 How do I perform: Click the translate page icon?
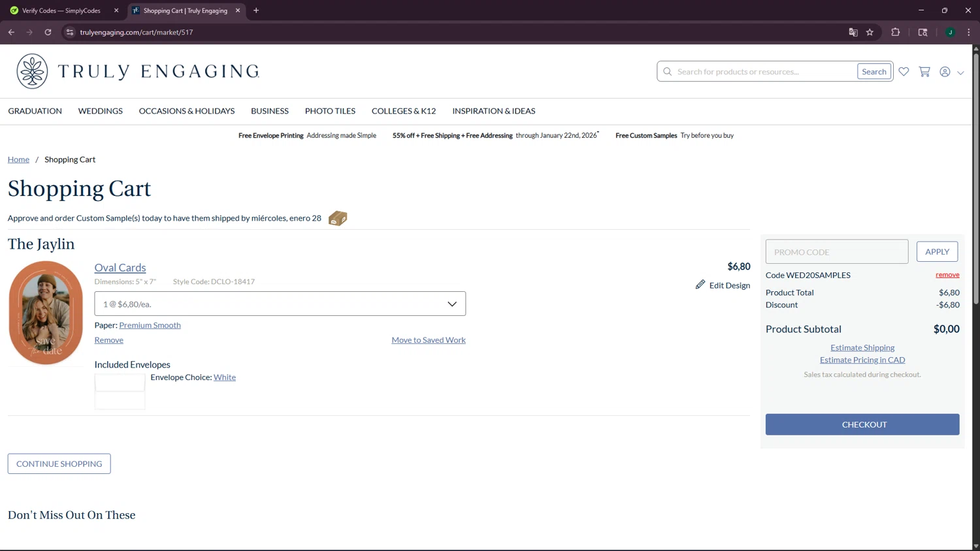(853, 32)
